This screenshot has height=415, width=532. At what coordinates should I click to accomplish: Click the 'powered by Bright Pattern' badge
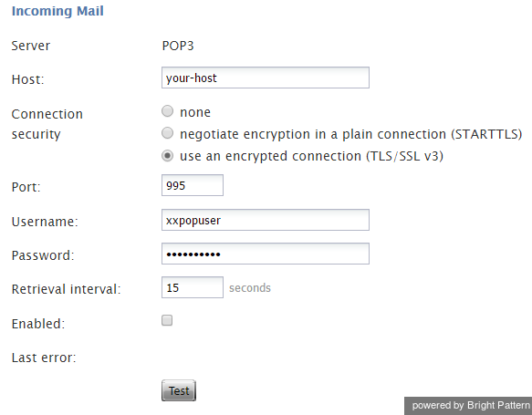point(468,406)
